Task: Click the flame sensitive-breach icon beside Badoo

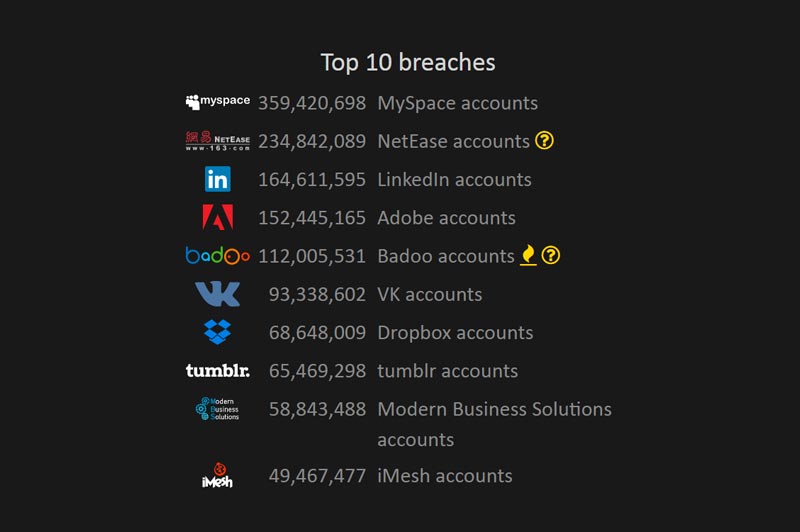Action: [529, 255]
